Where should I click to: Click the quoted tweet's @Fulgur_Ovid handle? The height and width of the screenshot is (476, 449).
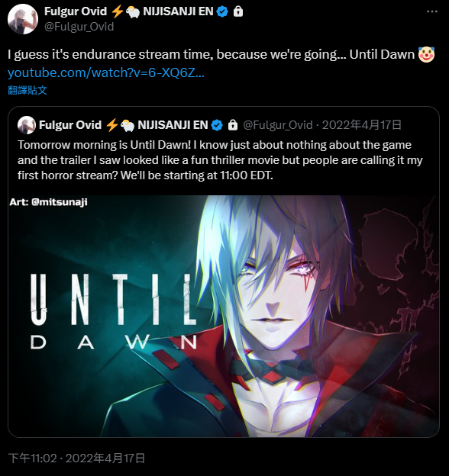pos(278,125)
